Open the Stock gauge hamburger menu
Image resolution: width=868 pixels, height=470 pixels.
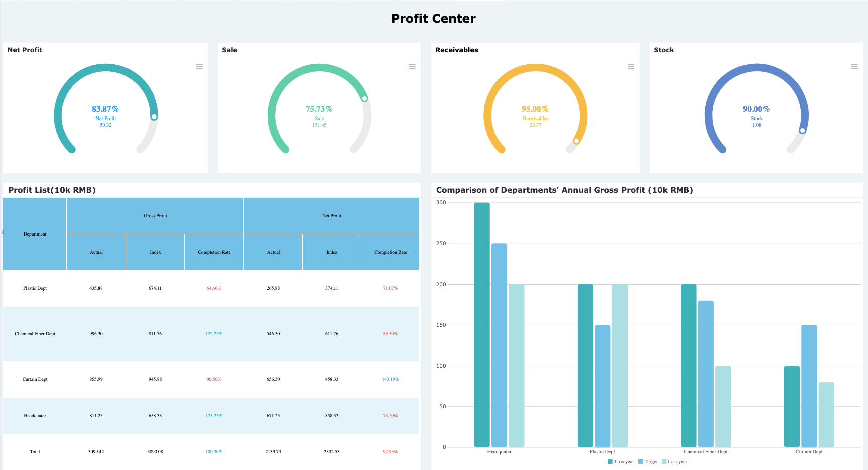click(x=854, y=66)
